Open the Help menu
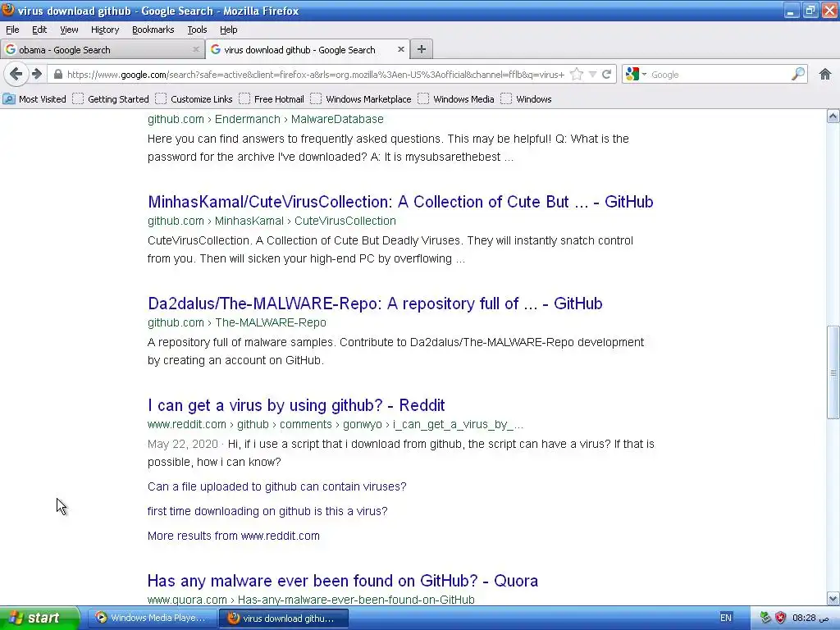Viewport: 840px width, 630px height. click(228, 30)
